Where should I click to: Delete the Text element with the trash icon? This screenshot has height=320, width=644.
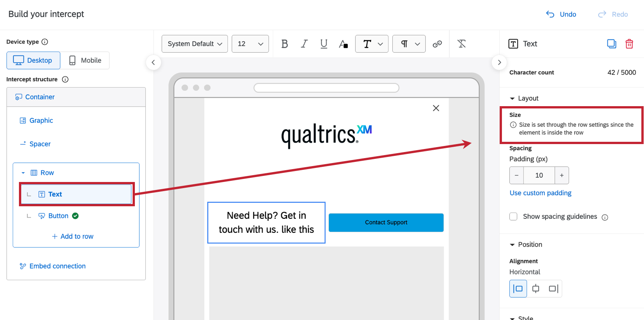coord(629,44)
